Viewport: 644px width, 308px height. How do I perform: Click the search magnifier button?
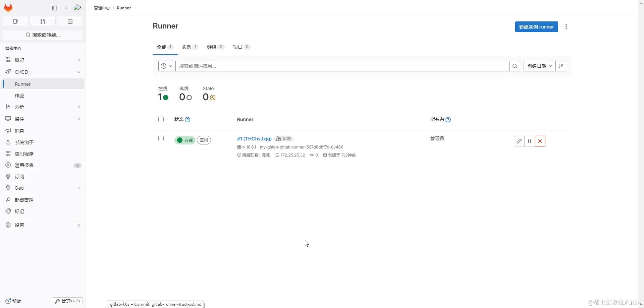515,66
